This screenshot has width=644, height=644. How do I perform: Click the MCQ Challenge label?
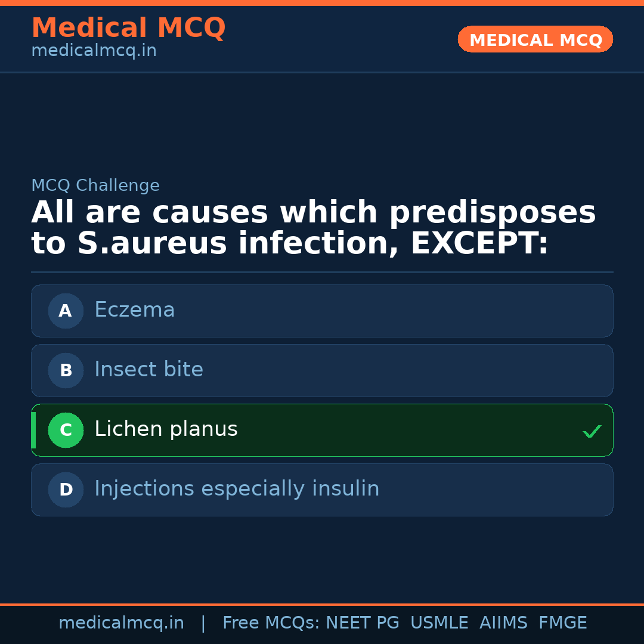95,185
